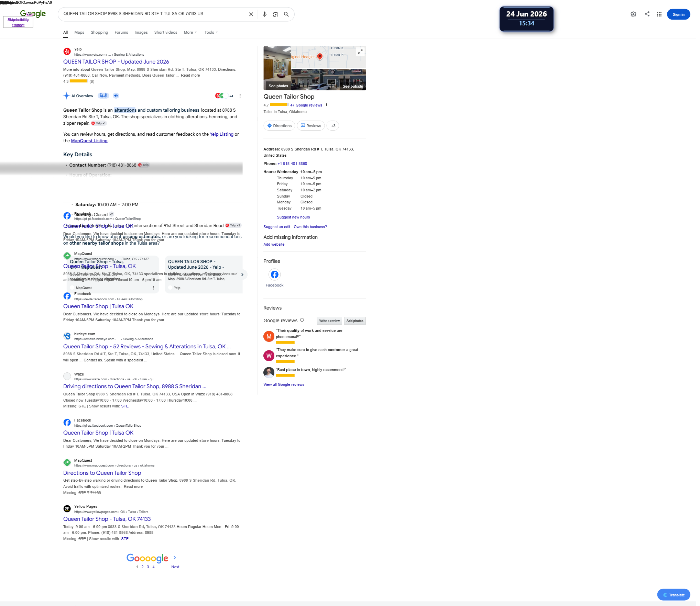Click the Add website link
Screen dimensions: 700x606
coord(274,244)
